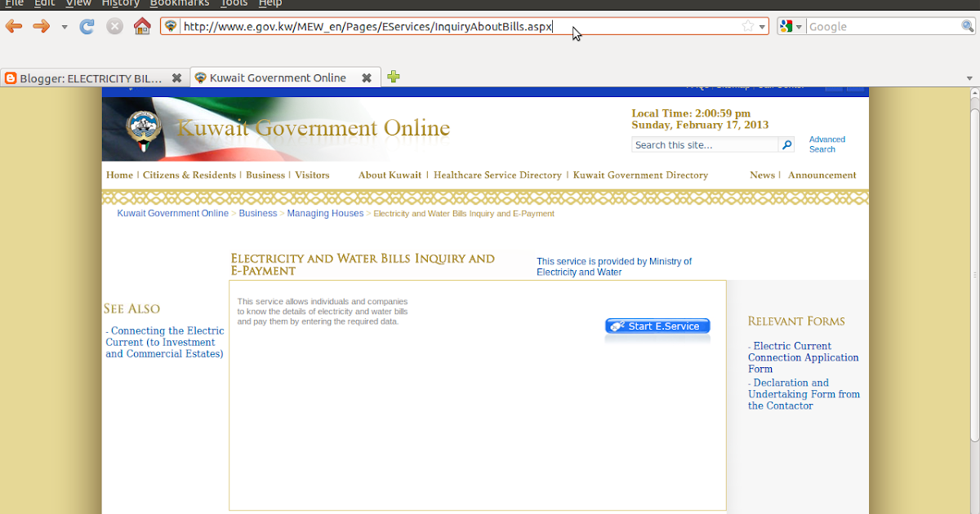This screenshot has height=514, width=980.
Task: Open Connecting the Electric Current link
Action: pos(165,342)
